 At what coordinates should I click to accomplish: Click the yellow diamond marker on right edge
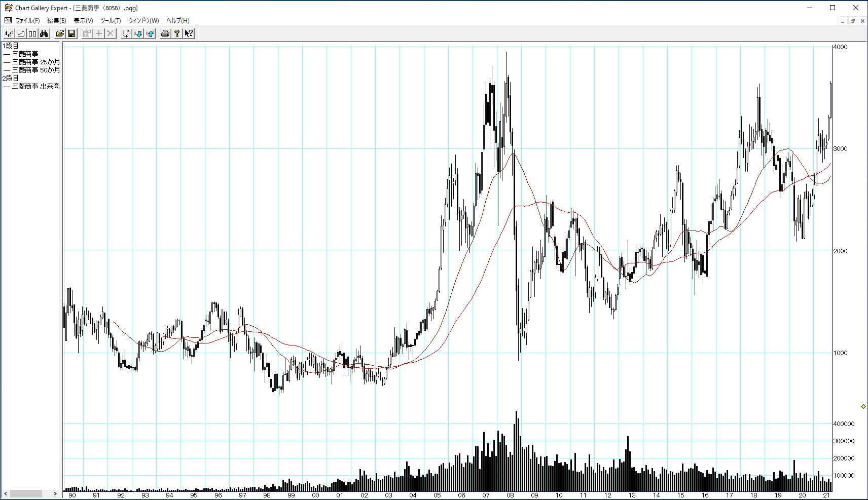[863, 406]
